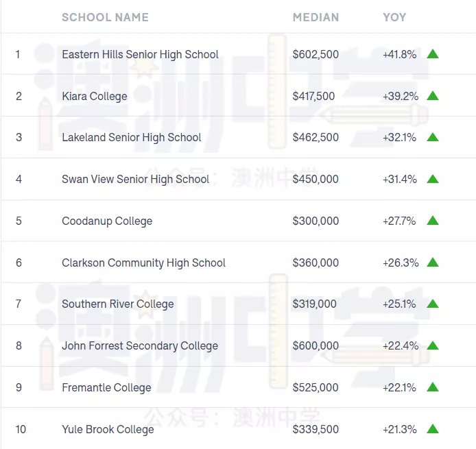The width and height of the screenshot is (476, 449).
Task: Click the +22.1% value for Fremantle College
Action: tap(399, 387)
